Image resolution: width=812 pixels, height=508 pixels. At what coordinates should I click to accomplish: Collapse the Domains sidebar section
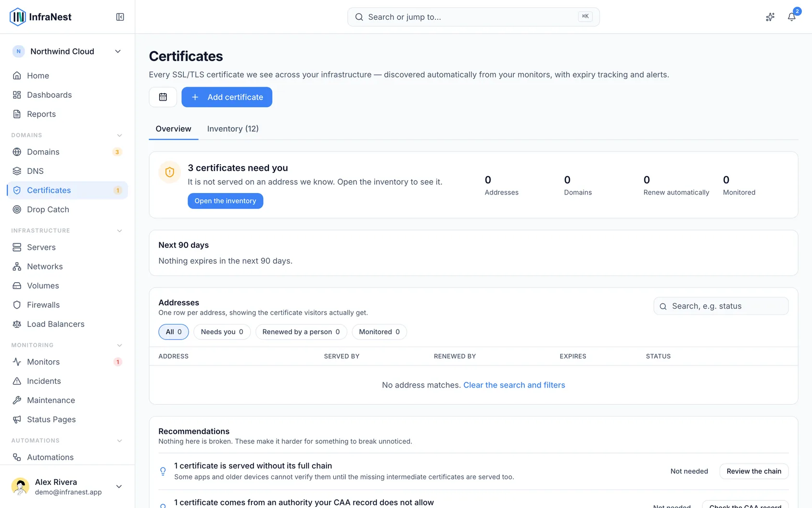pos(119,135)
